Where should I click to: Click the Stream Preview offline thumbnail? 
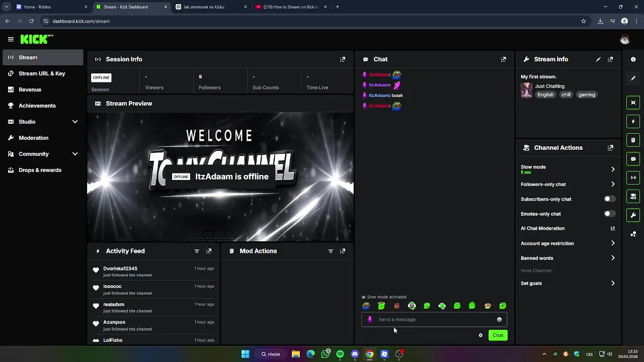tap(220, 176)
